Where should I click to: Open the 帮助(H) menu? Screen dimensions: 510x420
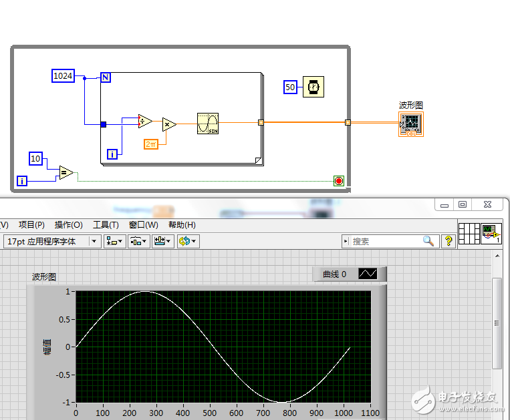coord(182,225)
